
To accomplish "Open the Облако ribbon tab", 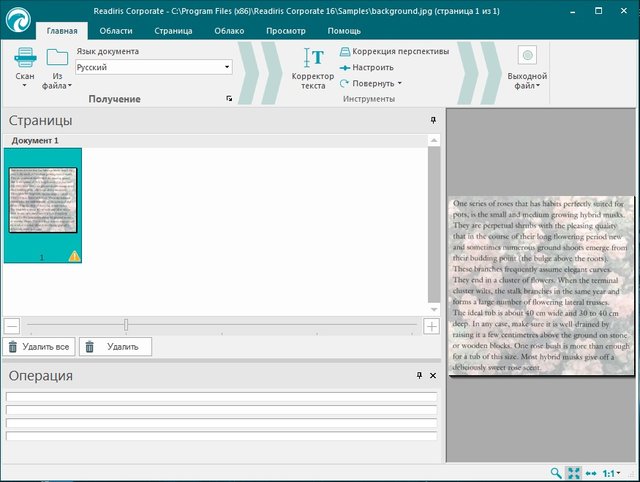I will [230, 31].
